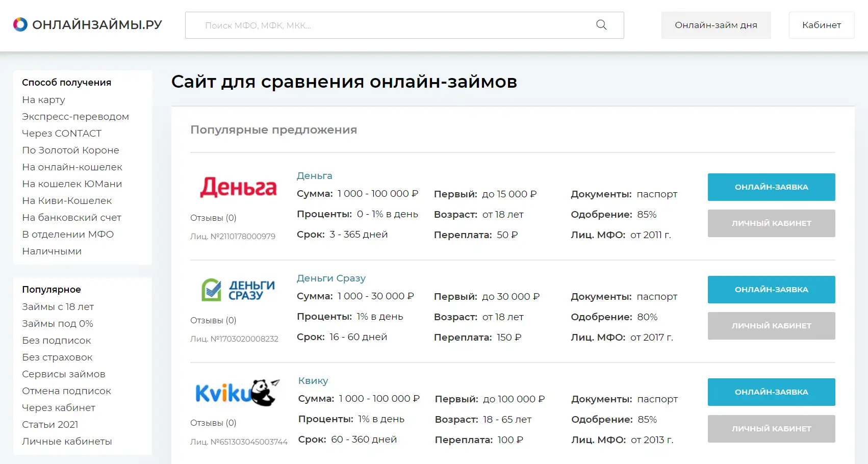Open the Квику title link
This screenshot has height=464, width=868.
(313, 381)
